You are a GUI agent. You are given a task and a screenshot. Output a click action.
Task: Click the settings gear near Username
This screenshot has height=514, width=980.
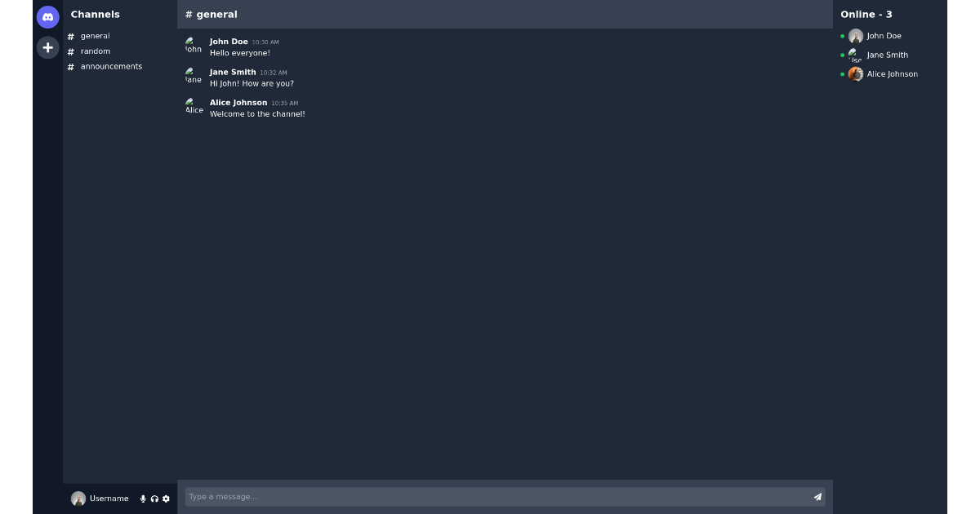167,498
